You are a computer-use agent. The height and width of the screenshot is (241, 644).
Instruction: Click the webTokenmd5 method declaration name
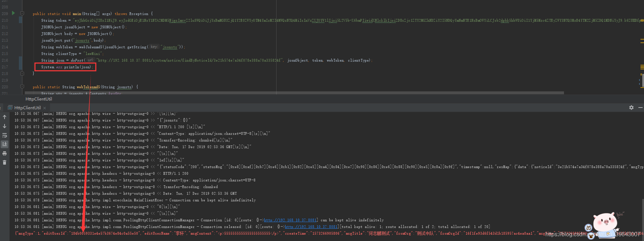(x=88, y=87)
